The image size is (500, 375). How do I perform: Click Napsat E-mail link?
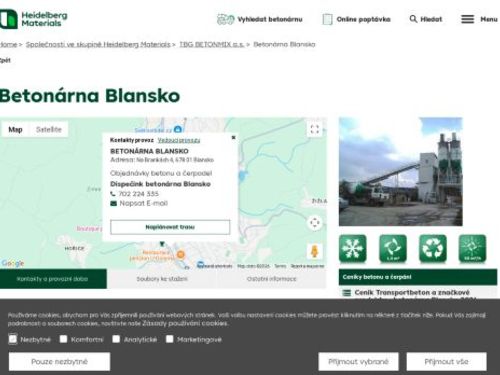[x=144, y=203]
